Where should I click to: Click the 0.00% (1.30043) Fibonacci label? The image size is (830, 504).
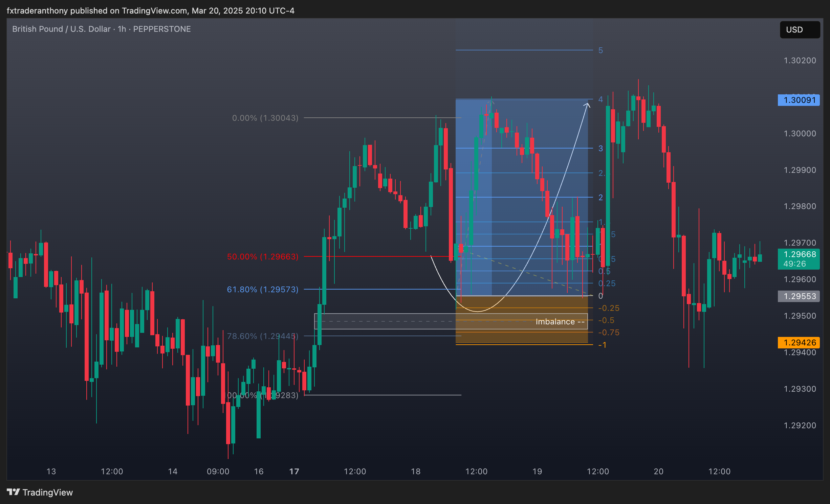pyautogui.click(x=265, y=118)
